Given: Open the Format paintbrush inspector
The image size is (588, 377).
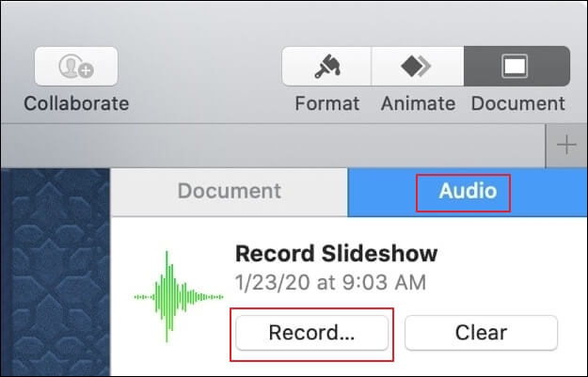Looking at the screenshot, I should click(x=326, y=67).
